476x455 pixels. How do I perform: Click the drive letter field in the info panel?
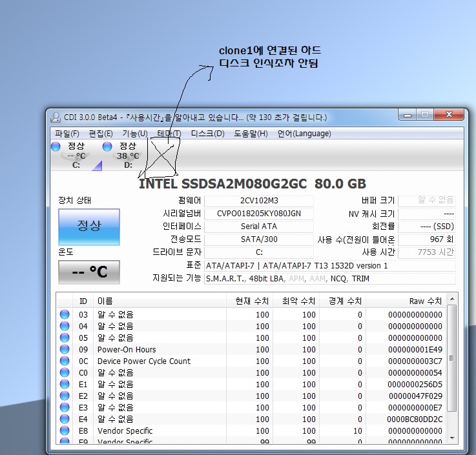point(259,252)
